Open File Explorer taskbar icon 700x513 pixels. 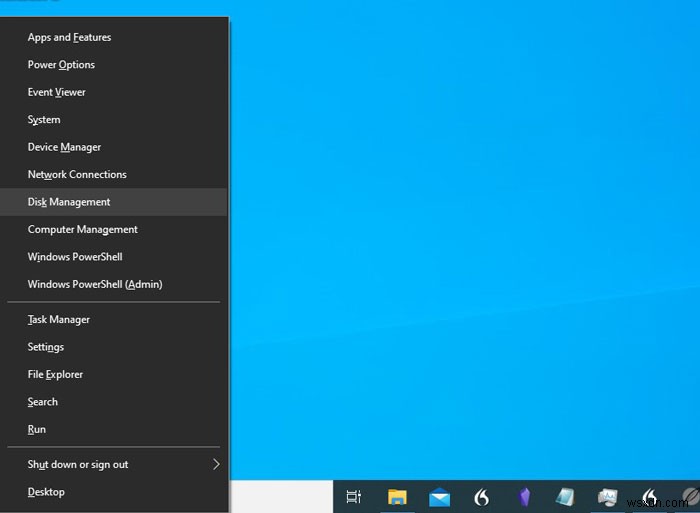pos(397,496)
